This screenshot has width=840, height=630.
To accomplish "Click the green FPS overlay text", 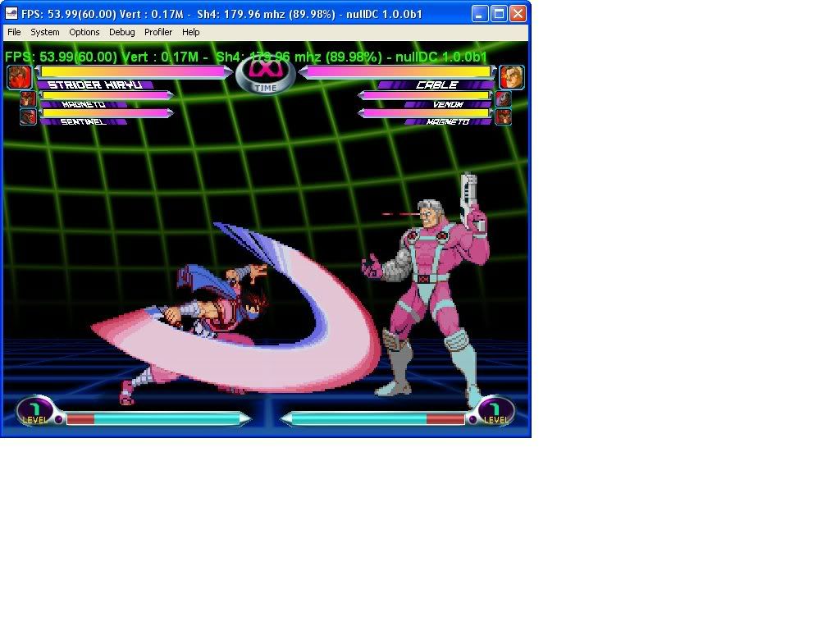I will click(x=246, y=57).
